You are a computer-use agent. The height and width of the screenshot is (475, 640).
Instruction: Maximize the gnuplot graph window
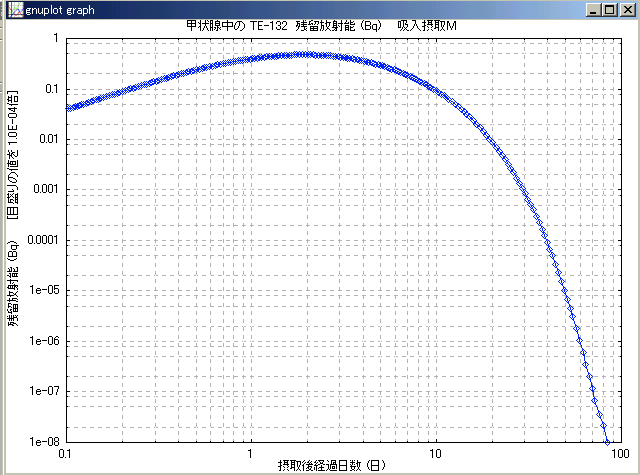pos(611,9)
